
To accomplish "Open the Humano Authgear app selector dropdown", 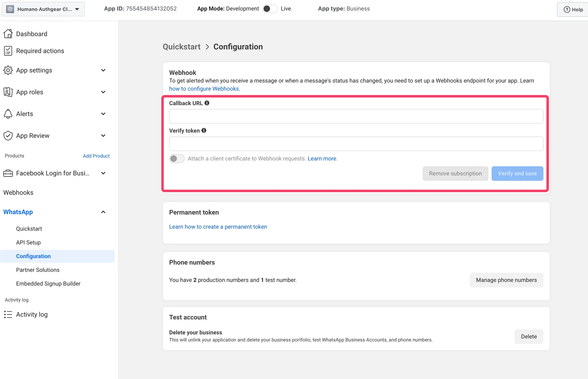I will click(x=43, y=9).
